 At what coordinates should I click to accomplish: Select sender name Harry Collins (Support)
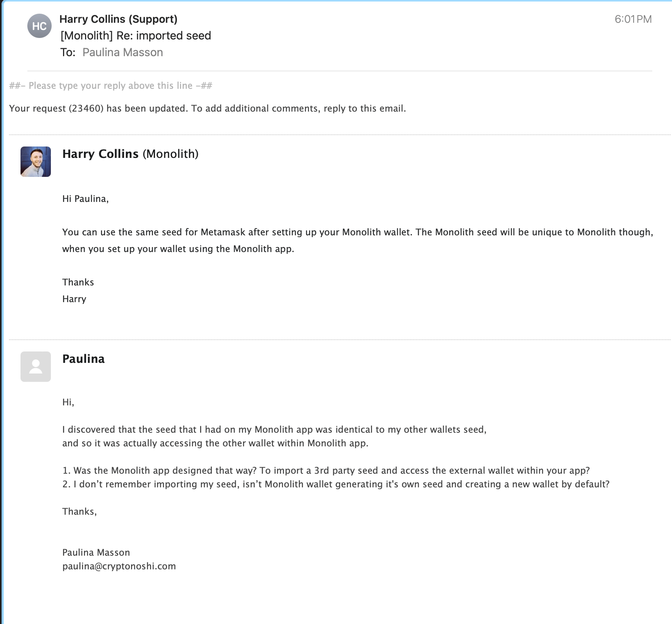(x=118, y=19)
